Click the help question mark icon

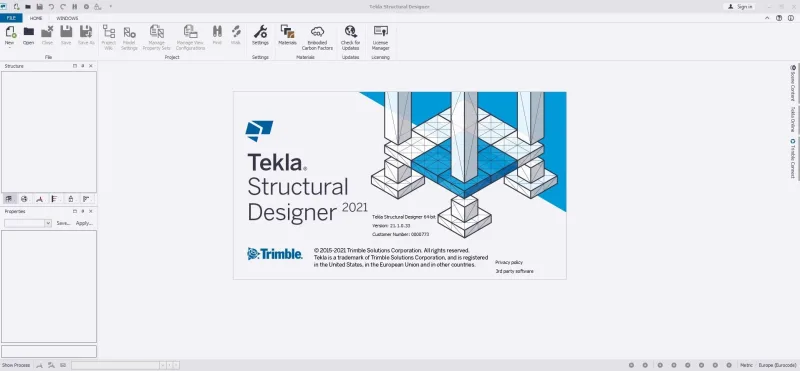(x=779, y=18)
